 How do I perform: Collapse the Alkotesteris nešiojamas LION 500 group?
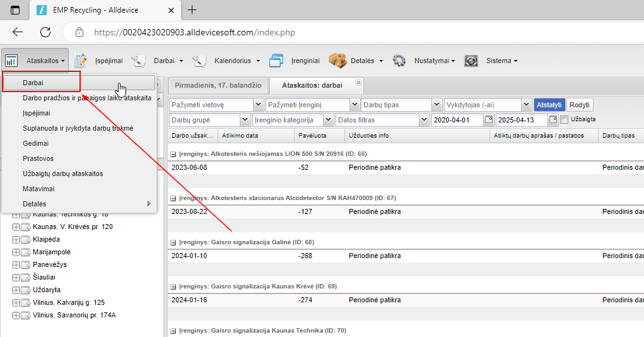[x=173, y=154]
